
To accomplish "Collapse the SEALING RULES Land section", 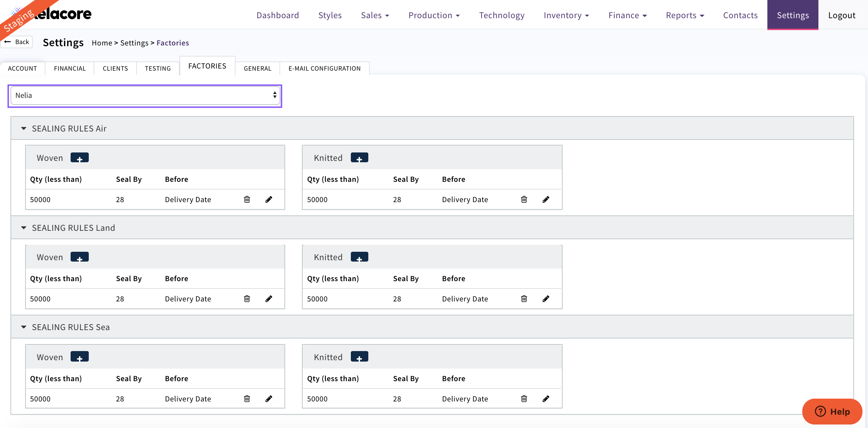I will click(x=24, y=228).
